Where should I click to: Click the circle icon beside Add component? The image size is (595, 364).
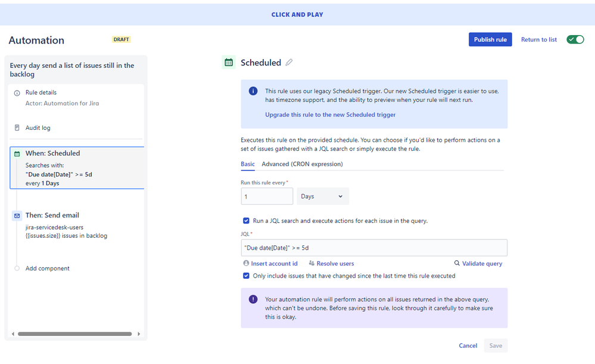pos(17,268)
